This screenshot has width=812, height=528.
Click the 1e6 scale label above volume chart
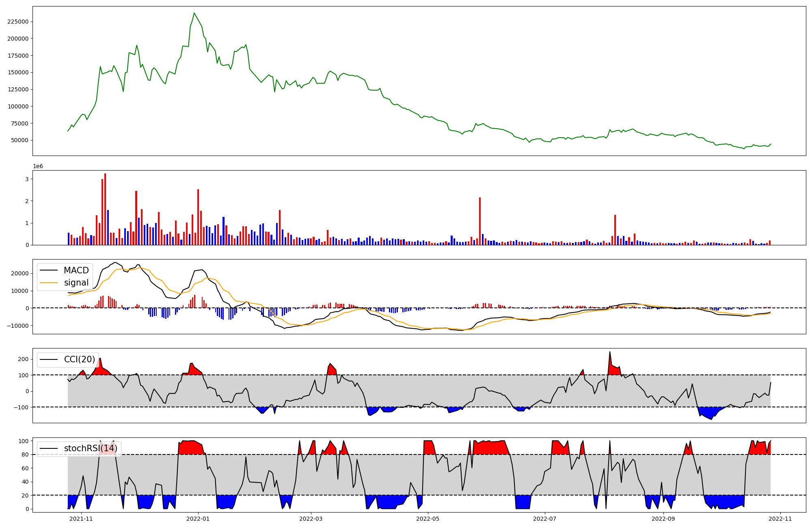(38, 167)
